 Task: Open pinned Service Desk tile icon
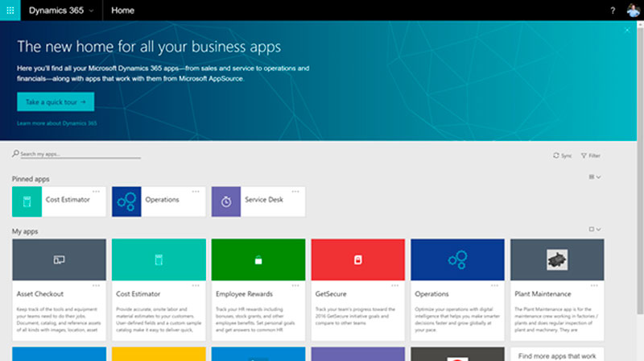tap(226, 201)
